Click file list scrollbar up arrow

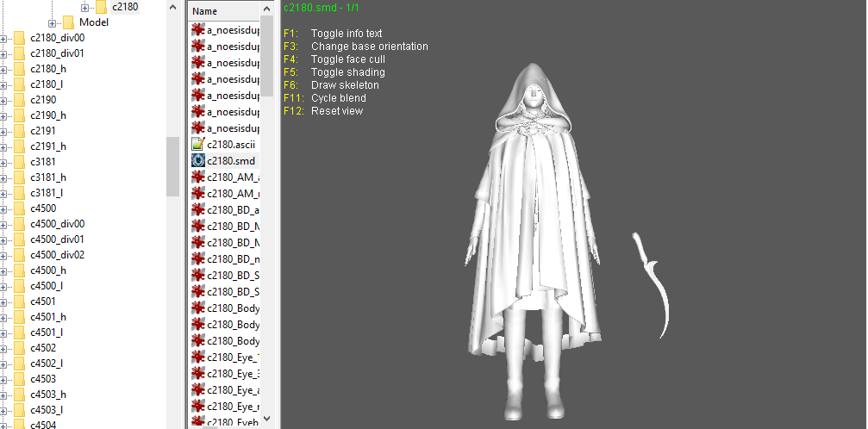click(267, 9)
